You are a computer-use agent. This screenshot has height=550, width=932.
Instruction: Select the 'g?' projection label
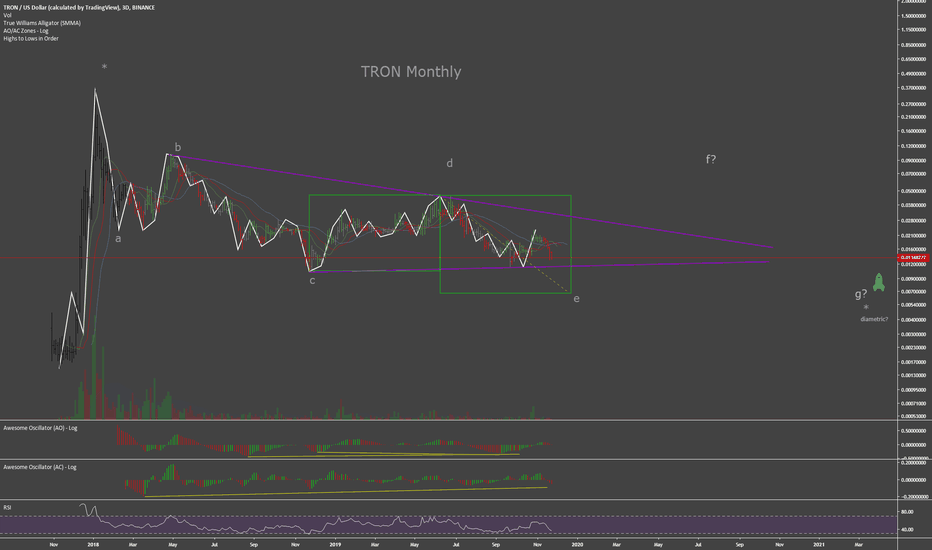coord(861,294)
